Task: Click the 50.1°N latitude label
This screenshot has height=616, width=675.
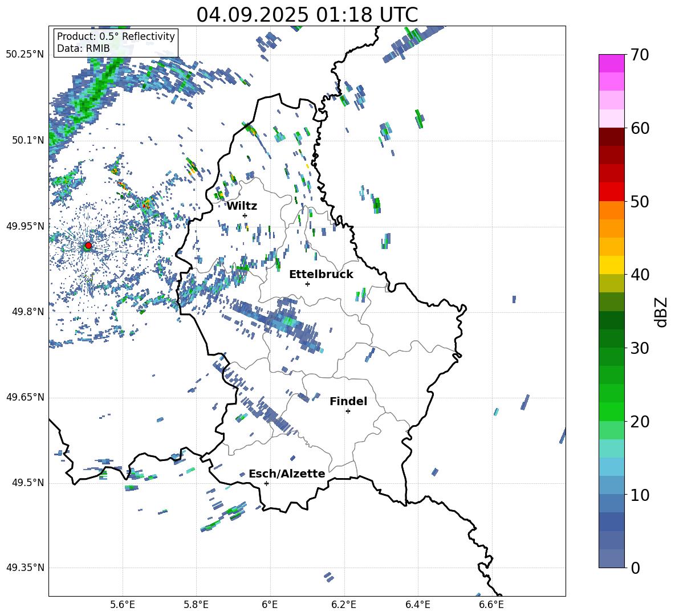Action: pyautogui.click(x=28, y=140)
